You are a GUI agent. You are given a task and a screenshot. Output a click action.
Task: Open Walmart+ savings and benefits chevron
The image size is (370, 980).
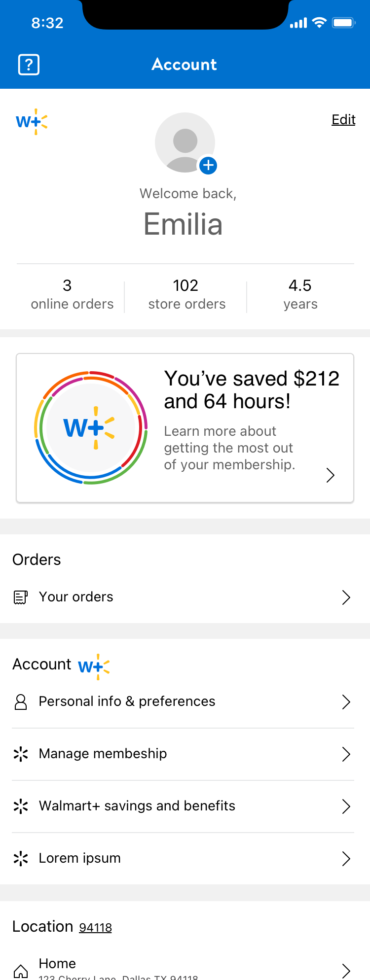346,806
